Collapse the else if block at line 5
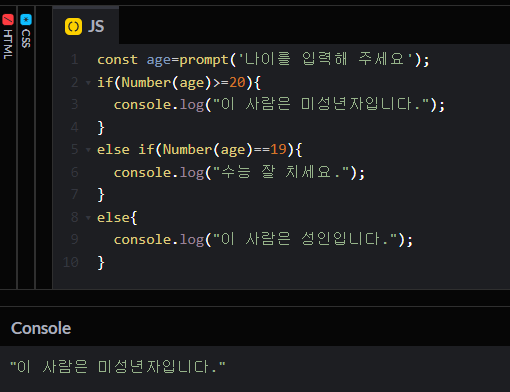The width and height of the screenshot is (510, 392). tap(88, 150)
